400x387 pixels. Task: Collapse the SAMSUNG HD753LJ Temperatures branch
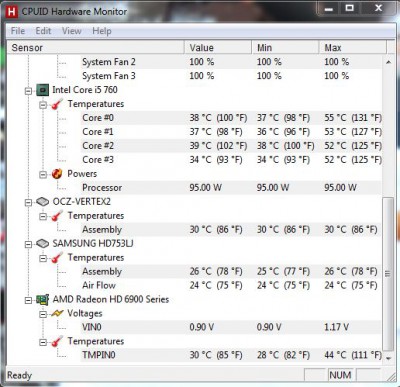[x=43, y=258]
